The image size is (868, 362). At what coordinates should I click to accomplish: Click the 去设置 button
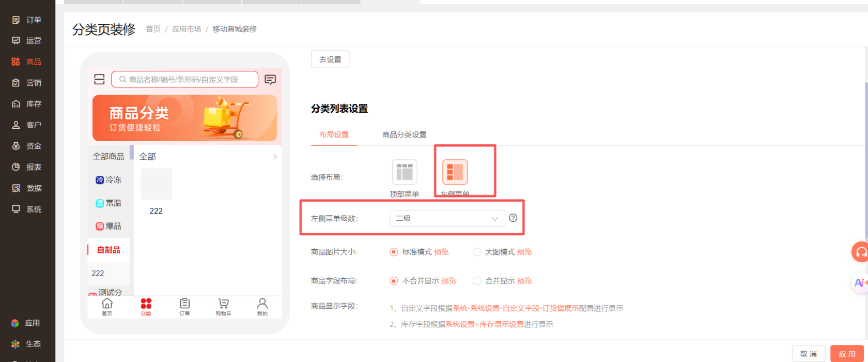click(330, 59)
